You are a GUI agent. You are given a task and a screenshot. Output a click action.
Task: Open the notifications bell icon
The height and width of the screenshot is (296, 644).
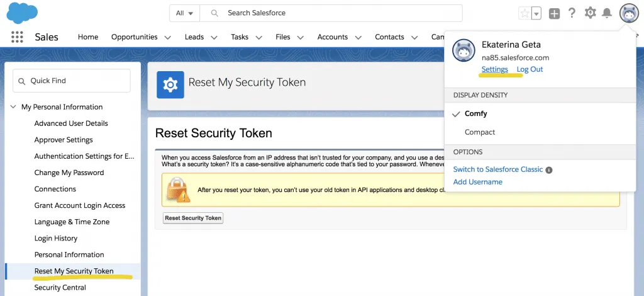pos(607,13)
